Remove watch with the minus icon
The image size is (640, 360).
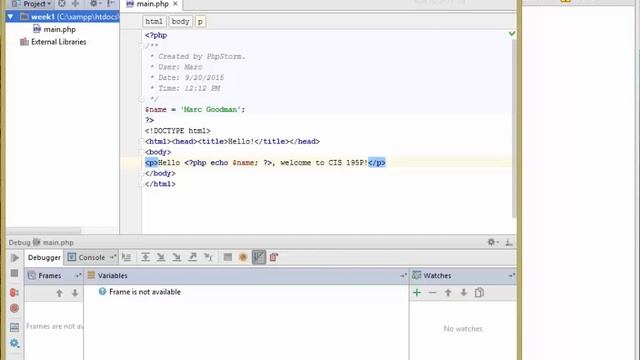tap(432, 293)
